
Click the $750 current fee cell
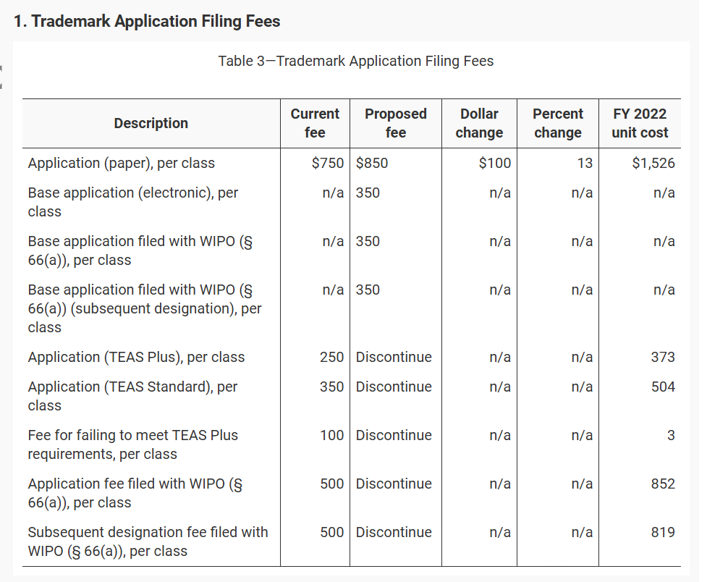click(328, 163)
